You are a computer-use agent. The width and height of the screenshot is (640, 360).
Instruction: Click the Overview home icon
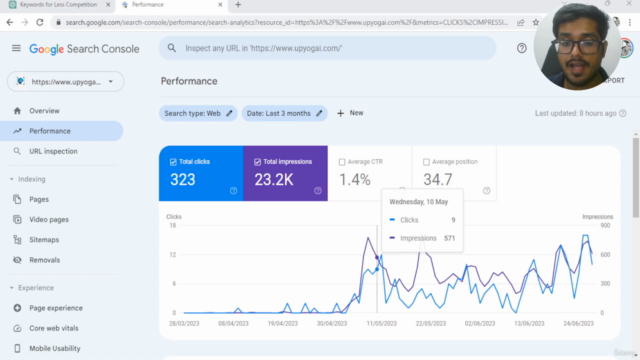pyautogui.click(x=17, y=111)
